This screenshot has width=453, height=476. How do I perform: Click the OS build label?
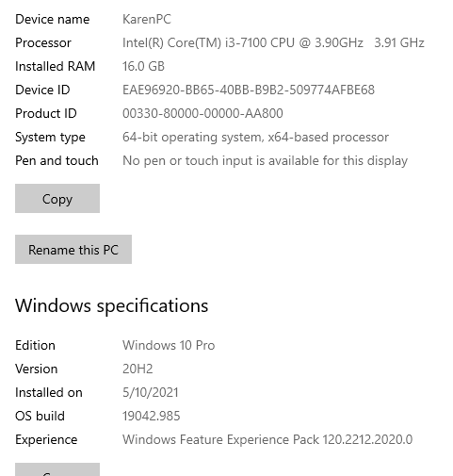(x=40, y=416)
